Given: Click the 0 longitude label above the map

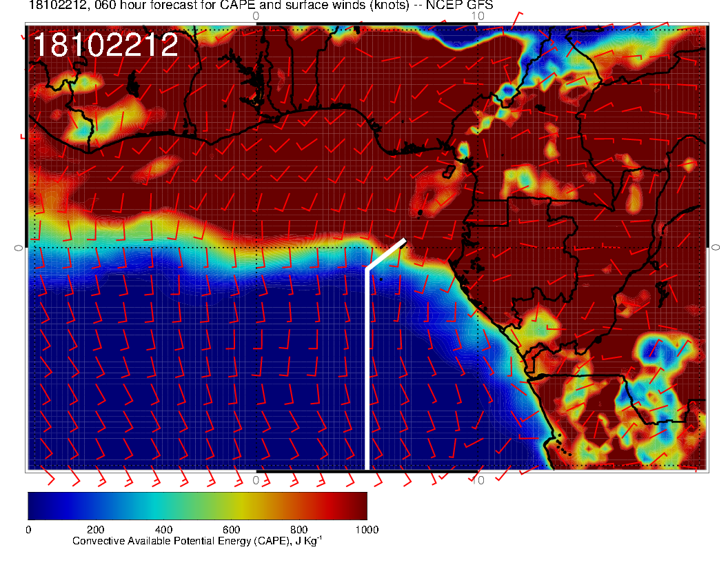Looking at the screenshot, I should point(256,16).
